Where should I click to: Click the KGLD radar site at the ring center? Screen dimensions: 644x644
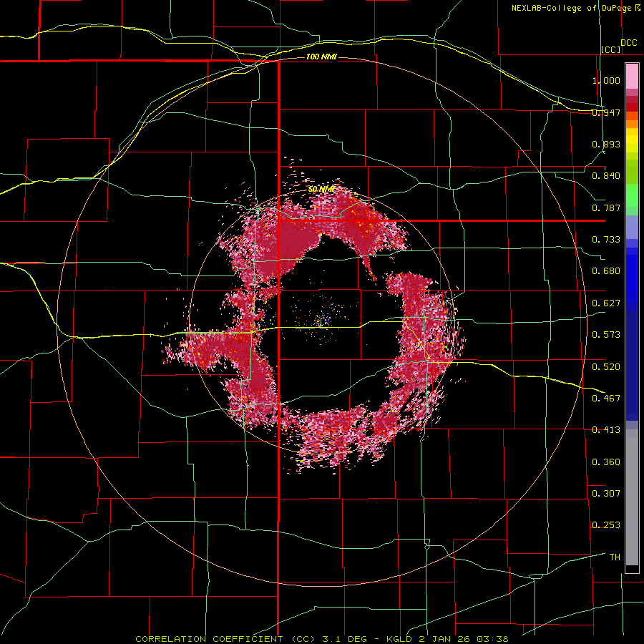point(321,320)
